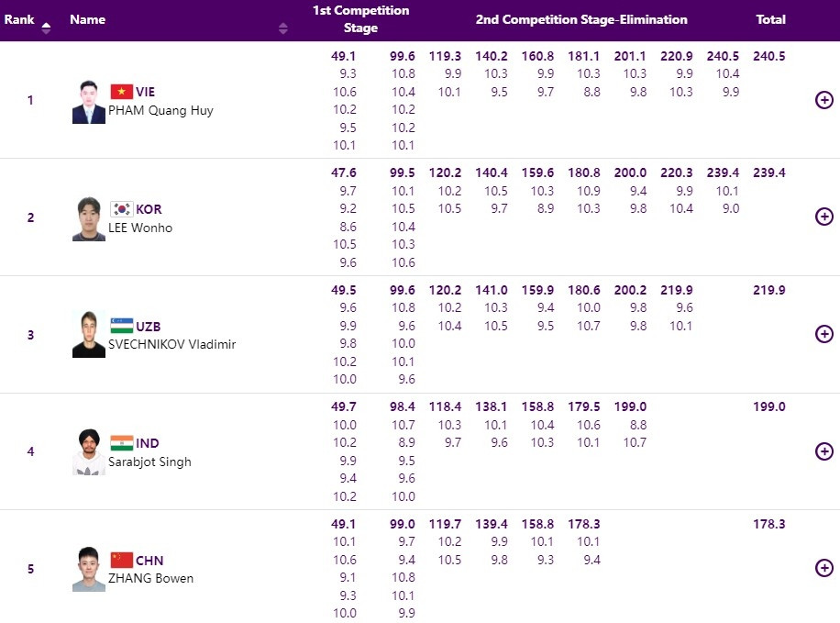
Task: Expand details for LEE Wonho row
Action: click(823, 217)
